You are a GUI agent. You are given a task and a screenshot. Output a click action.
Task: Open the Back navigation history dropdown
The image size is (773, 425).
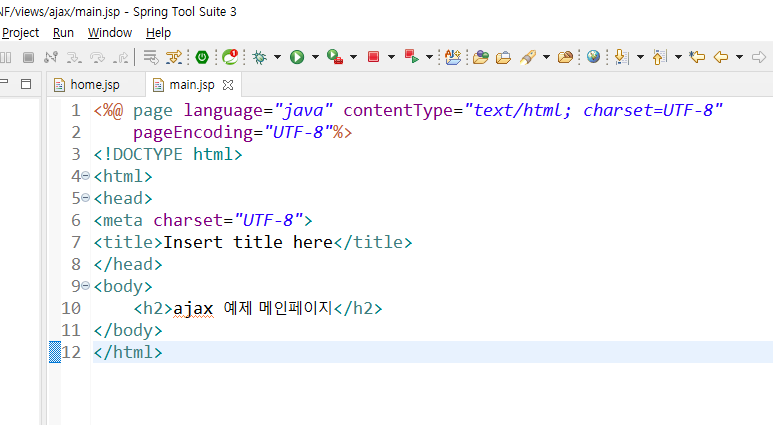tap(739, 57)
